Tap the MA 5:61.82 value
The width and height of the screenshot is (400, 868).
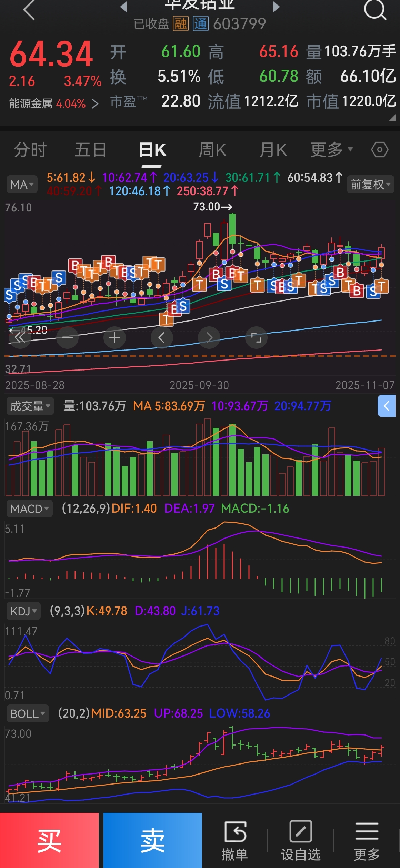(71, 178)
